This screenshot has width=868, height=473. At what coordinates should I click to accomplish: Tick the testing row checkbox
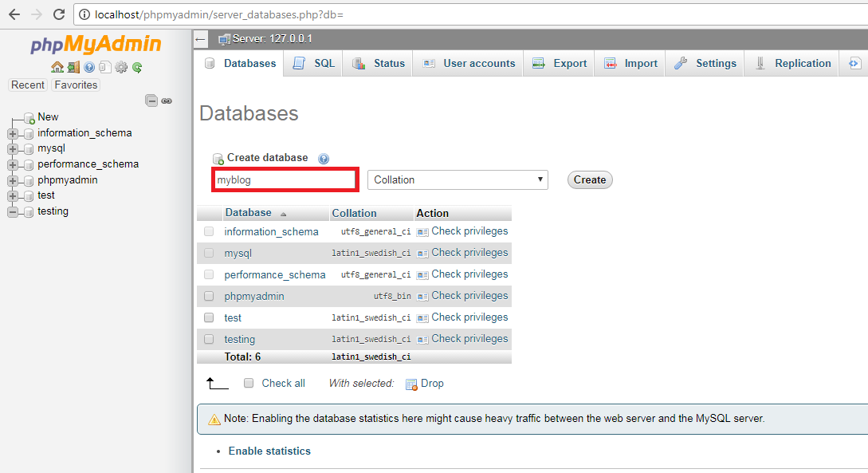(x=209, y=340)
